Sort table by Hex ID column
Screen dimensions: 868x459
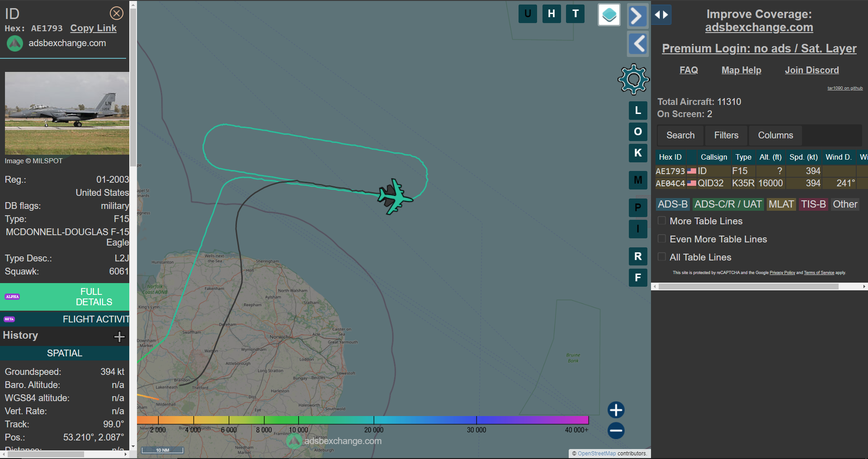click(x=670, y=157)
